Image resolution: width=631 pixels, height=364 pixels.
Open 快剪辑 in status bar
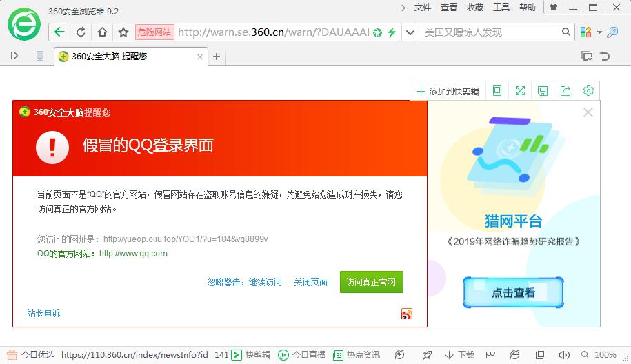coord(251,355)
